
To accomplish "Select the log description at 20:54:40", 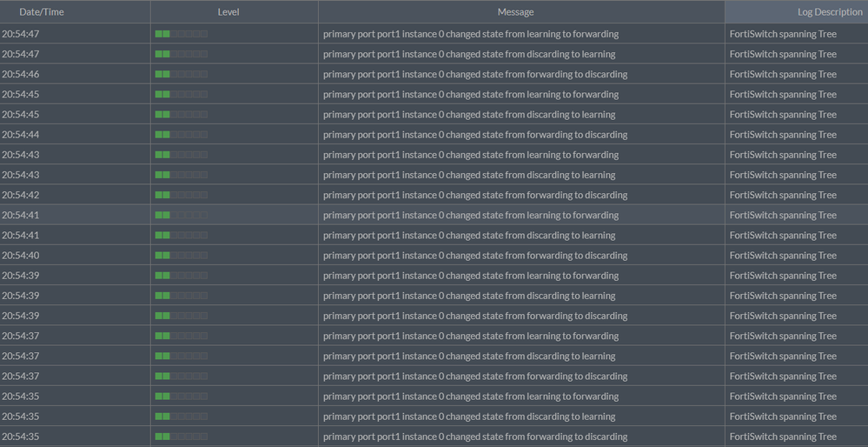I will coord(783,256).
